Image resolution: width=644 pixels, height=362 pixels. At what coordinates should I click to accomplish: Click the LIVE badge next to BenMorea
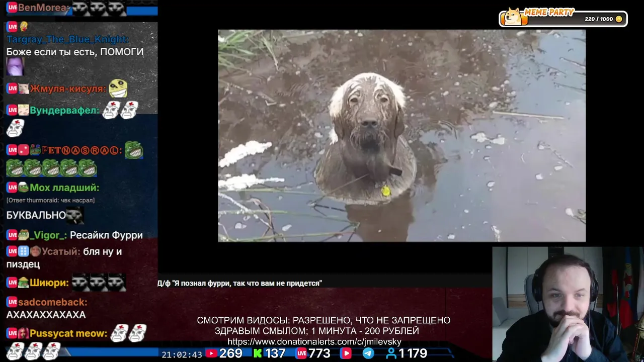click(x=12, y=8)
